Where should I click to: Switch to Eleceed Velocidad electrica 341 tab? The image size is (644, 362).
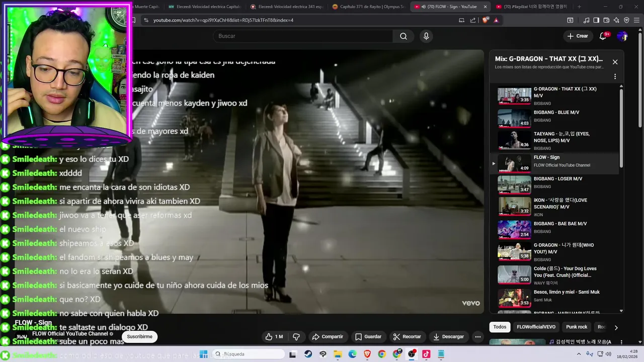(x=288, y=7)
